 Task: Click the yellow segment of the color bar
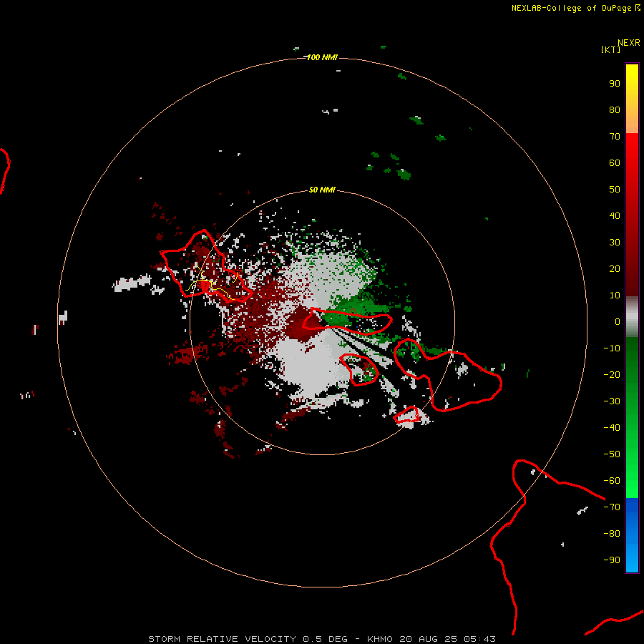[632, 99]
